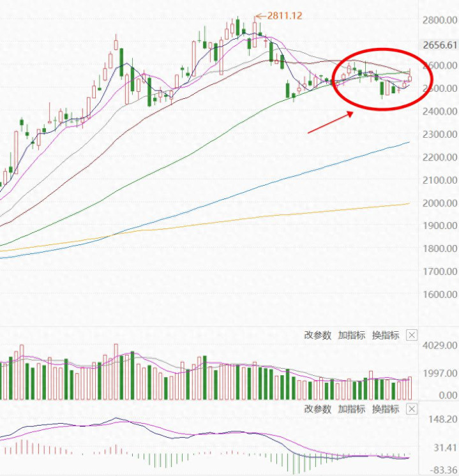Click the 2200.00 price axis label
Viewport: 459px width, 476px height.
(x=440, y=157)
